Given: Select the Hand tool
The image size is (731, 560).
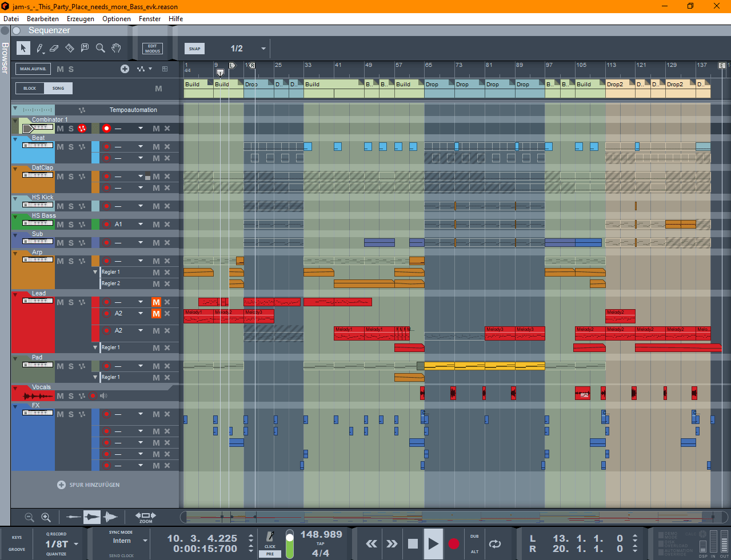Looking at the screenshot, I should coord(116,48).
